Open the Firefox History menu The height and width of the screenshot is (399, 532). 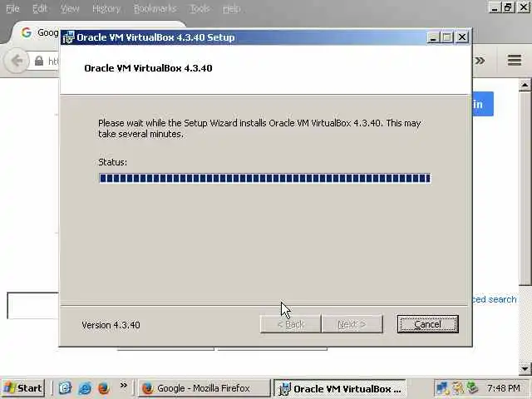106,8
